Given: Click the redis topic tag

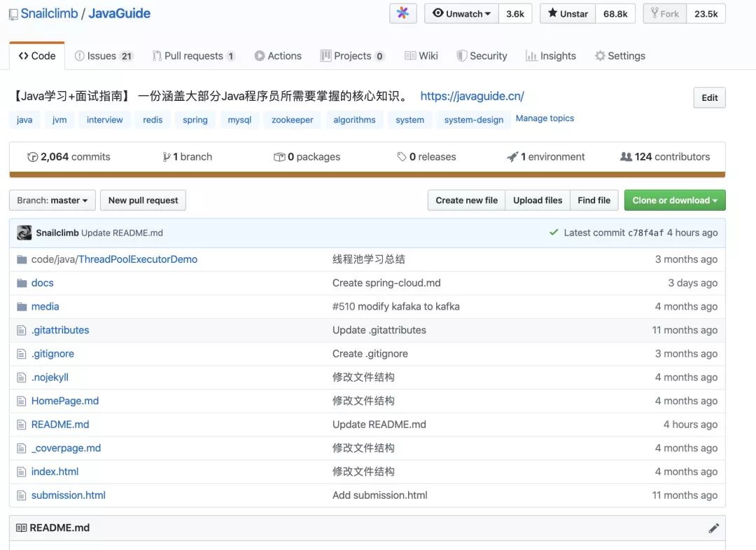Looking at the screenshot, I should tap(153, 120).
